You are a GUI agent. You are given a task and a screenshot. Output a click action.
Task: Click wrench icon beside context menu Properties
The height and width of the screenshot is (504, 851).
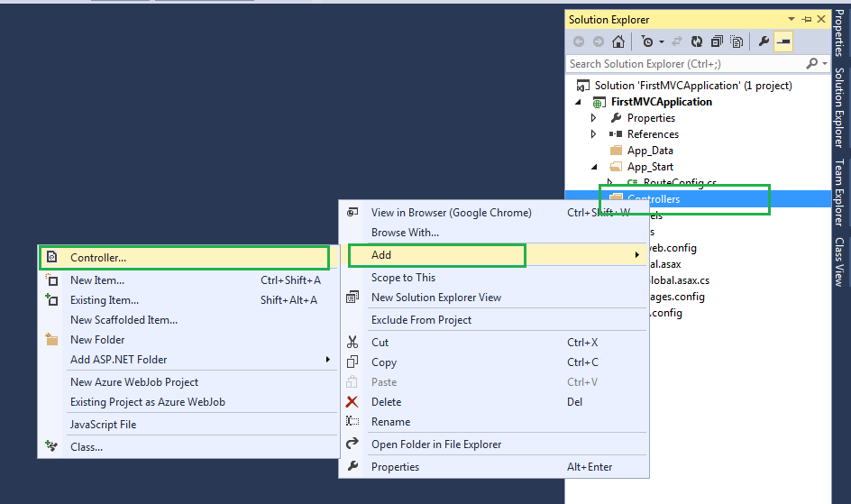[x=352, y=466]
